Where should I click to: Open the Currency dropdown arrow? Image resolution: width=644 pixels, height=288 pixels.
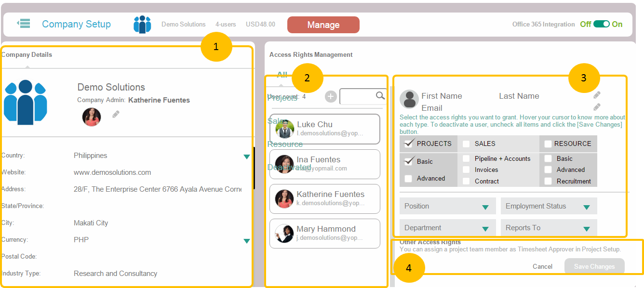pos(247,241)
